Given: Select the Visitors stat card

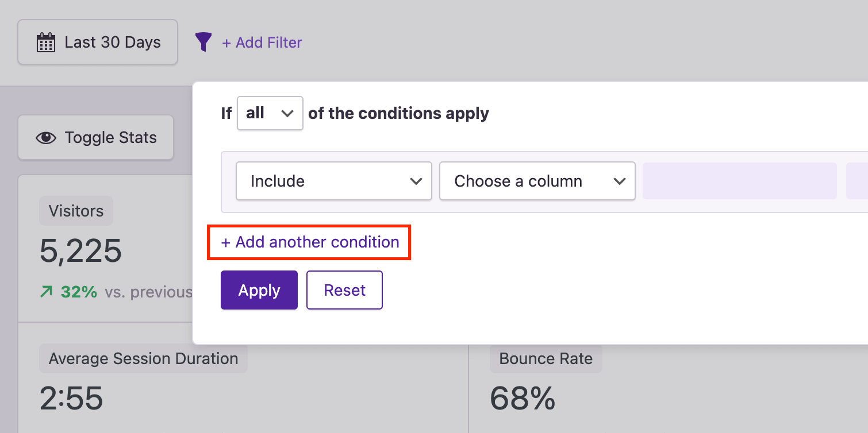Looking at the screenshot, I should (x=76, y=211).
